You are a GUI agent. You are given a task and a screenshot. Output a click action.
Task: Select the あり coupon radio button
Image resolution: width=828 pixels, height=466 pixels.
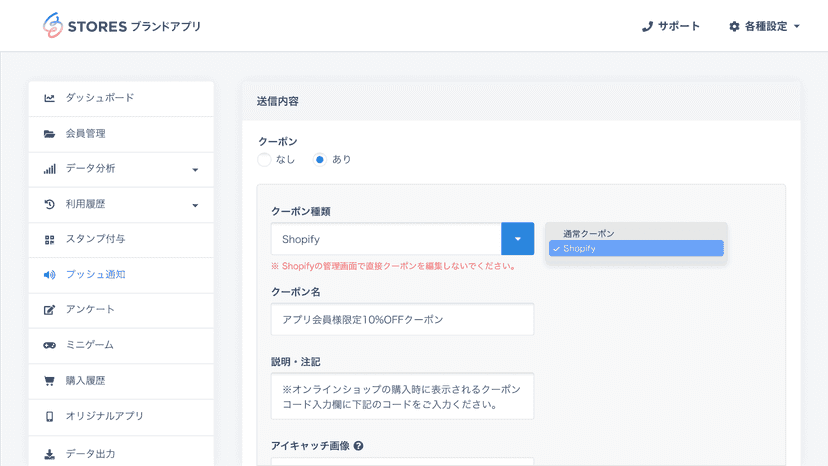[319, 160]
